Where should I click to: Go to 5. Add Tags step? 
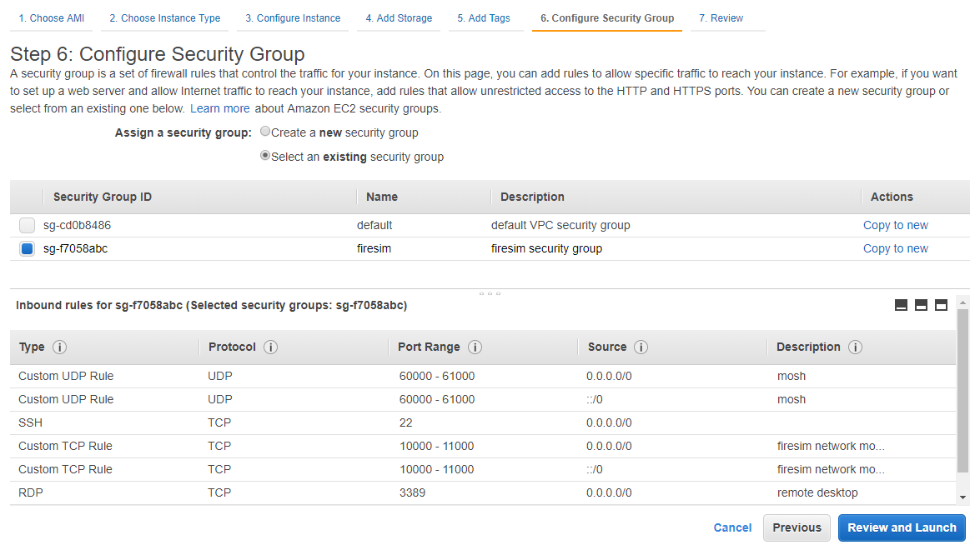[x=484, y=18]
